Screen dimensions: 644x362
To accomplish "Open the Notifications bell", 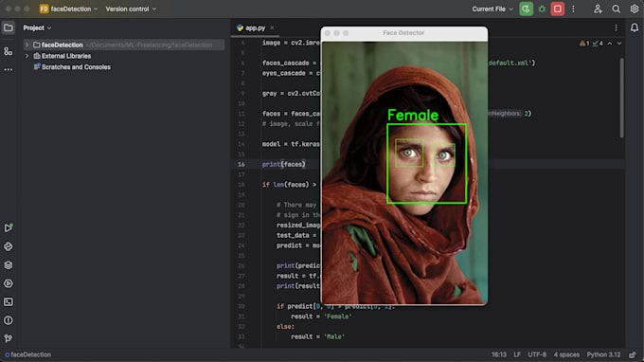I will click(635, 27).
